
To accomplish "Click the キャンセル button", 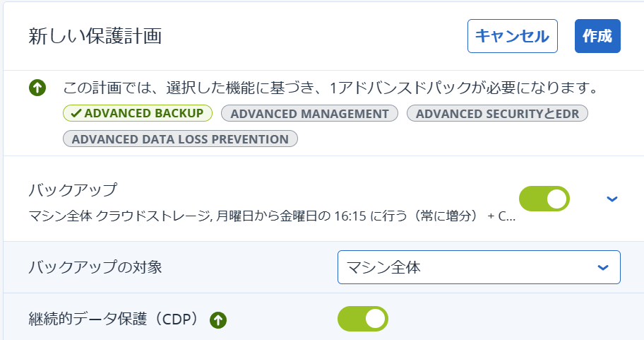I will coord(513,36).
